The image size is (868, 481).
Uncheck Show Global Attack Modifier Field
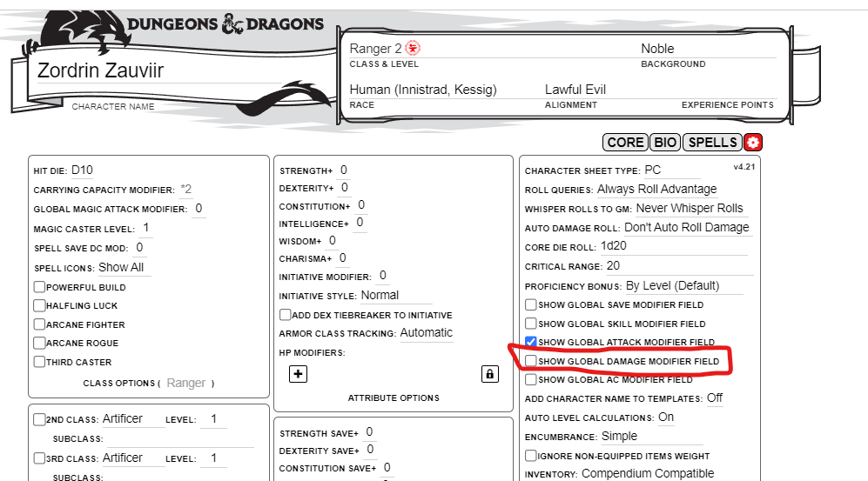pos(531,342)
